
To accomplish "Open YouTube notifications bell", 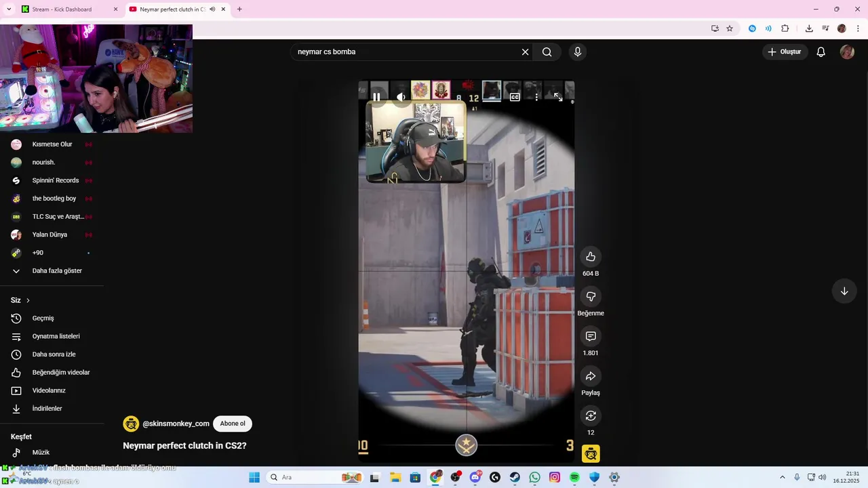I will (821, 52).
